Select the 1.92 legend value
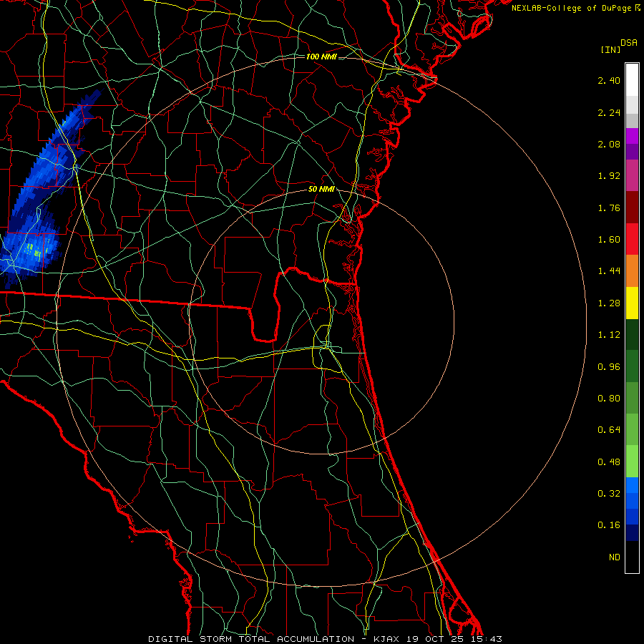 (609, 176)
